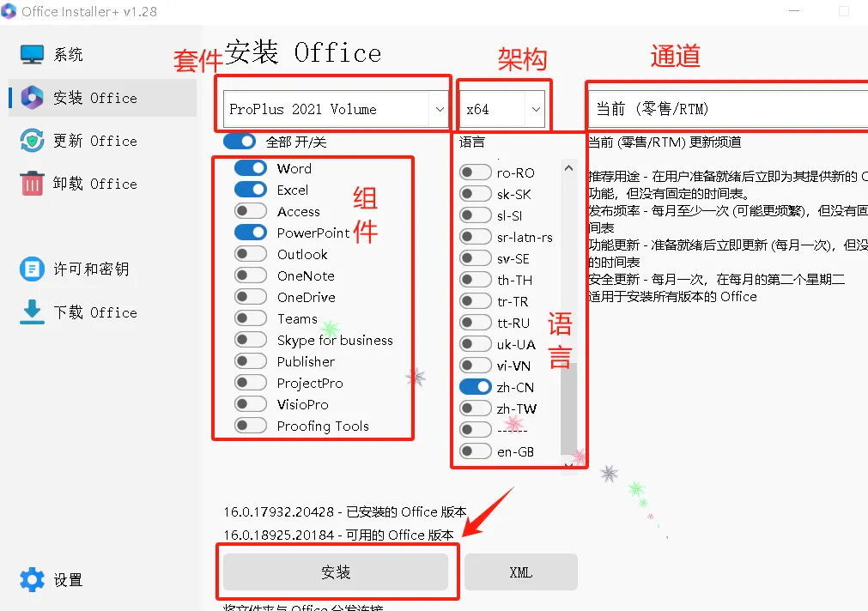Screen dimensions: 868x611
Task: Toggle the 全部 开/关 switch
Action: (x=240, y=142)
